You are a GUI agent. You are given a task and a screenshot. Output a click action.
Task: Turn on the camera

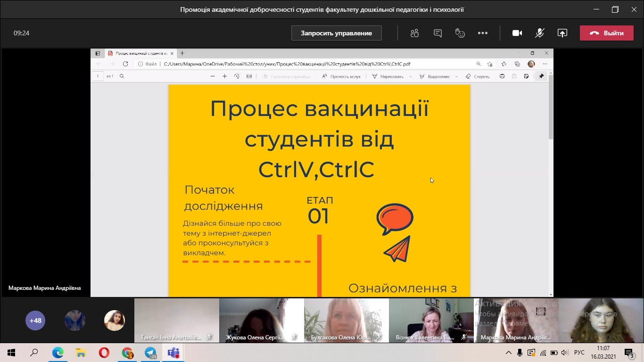pos(517,33)
